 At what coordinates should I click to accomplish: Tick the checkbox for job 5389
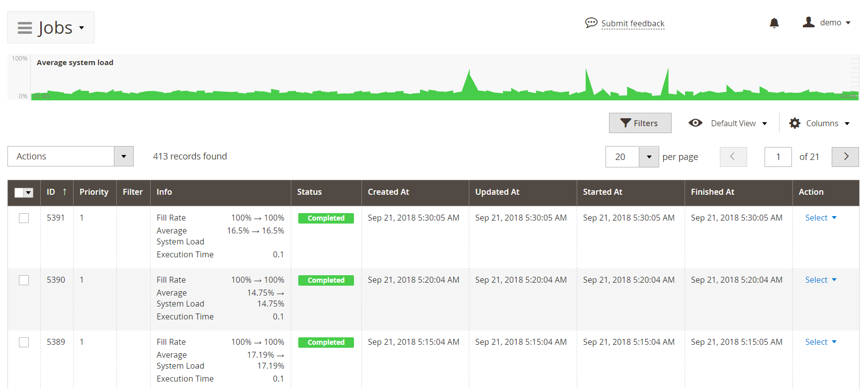(24, 342)
